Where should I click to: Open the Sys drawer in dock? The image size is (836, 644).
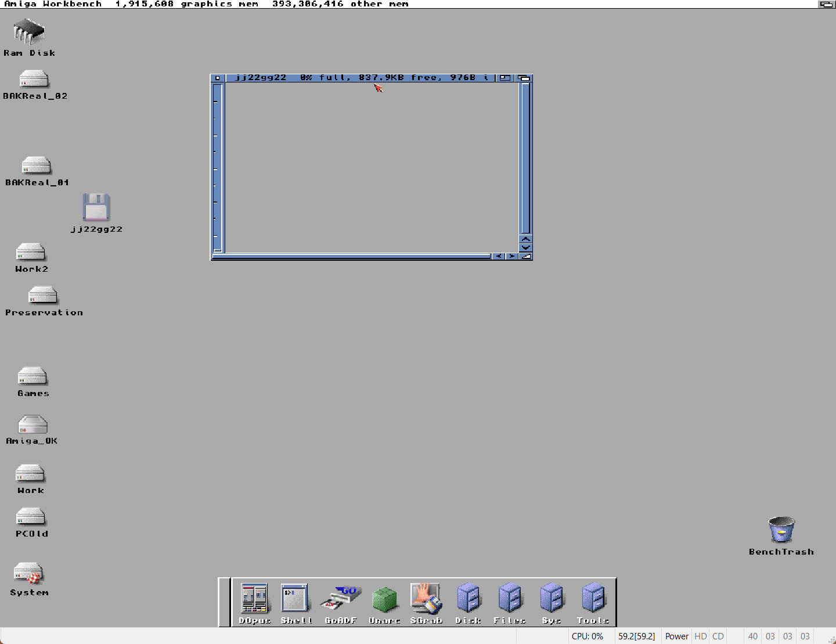552,598
